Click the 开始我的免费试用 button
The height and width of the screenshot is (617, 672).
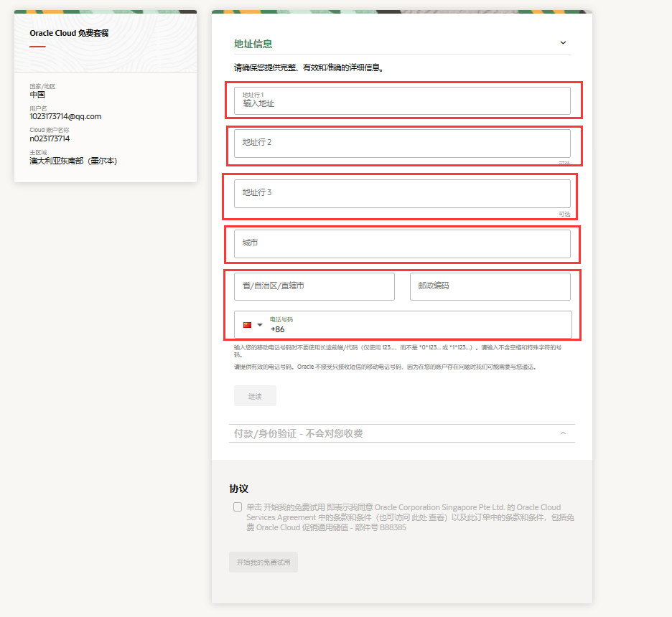263,562
